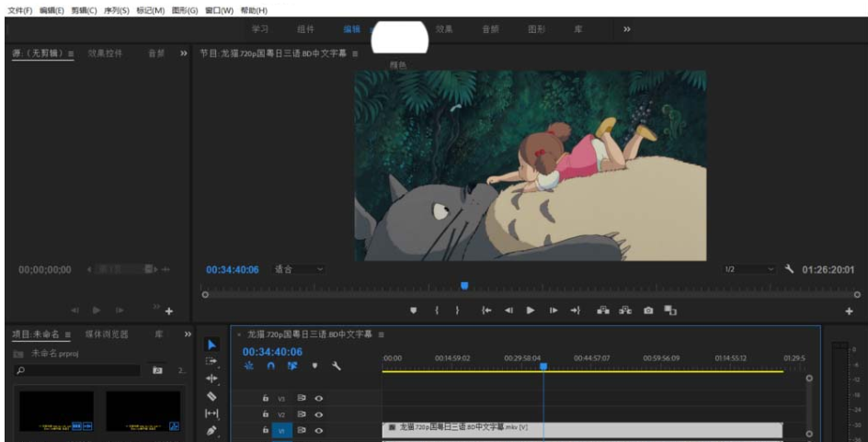Toggle V3 track lock
This screenshot has height=442, width=868.
coord(266,398)
